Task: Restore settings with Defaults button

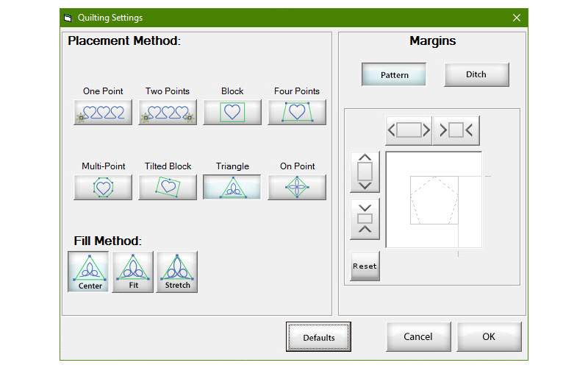Action: click(x=318, y=337)
